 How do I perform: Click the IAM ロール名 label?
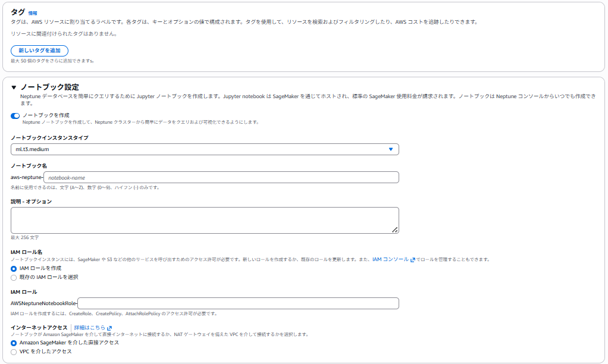(x=26, y=252)
